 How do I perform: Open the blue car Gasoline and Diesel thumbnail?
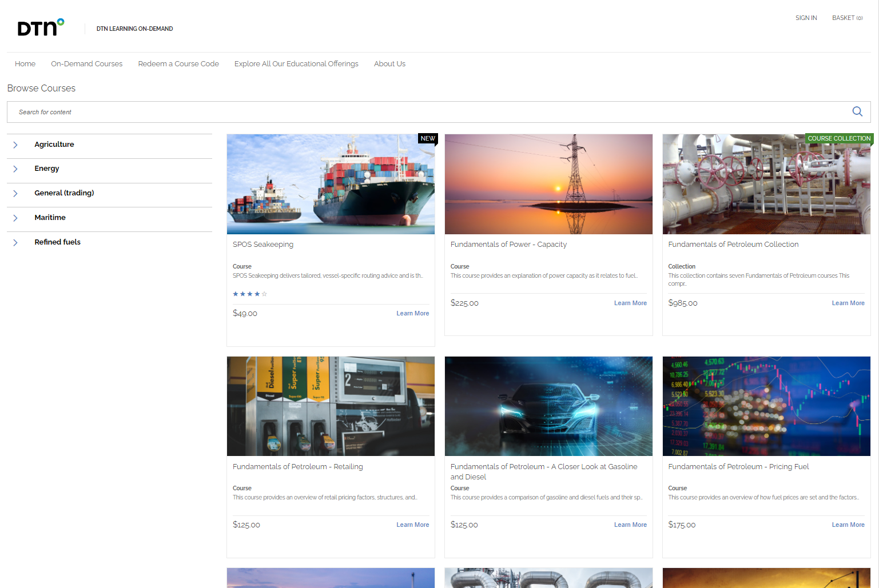point(548,406)
